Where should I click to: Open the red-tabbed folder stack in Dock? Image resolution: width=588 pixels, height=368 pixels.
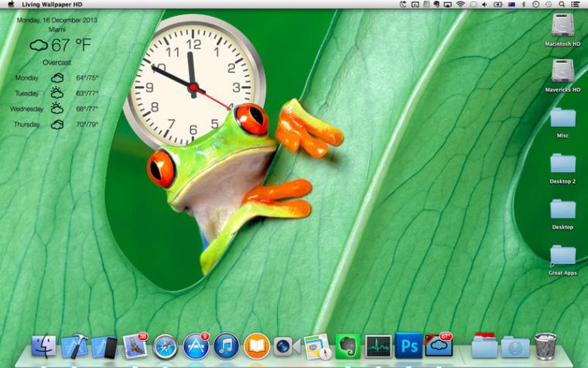(x=484, y=345)
